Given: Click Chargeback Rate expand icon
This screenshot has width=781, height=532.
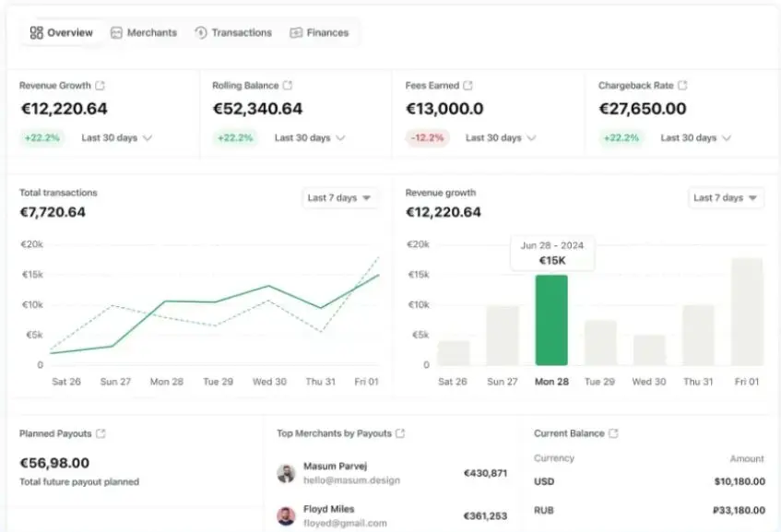Looking at the screenshot, I should [682, 86].
